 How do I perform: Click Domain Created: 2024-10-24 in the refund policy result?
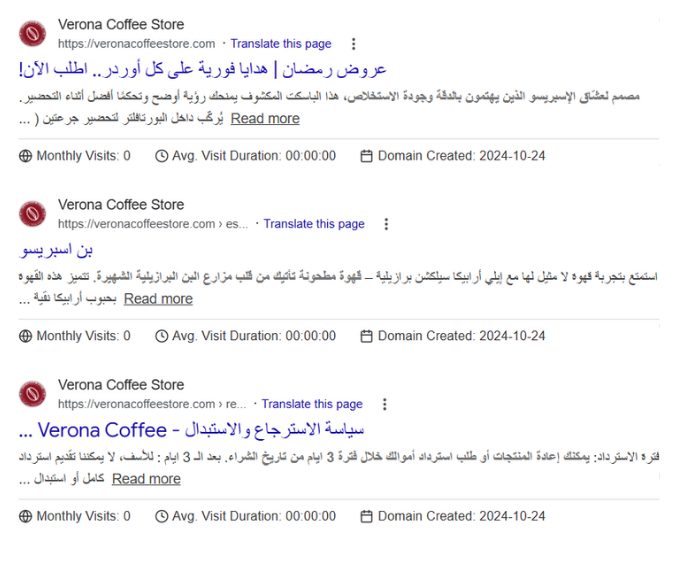click(x=461, y=516)
